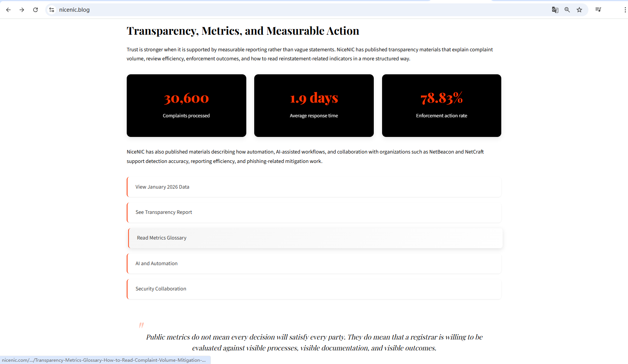Viewport: 628px width, 364px height.
Task: Open the Chrome three-dot menu
Action: click(x=625, y=10)
